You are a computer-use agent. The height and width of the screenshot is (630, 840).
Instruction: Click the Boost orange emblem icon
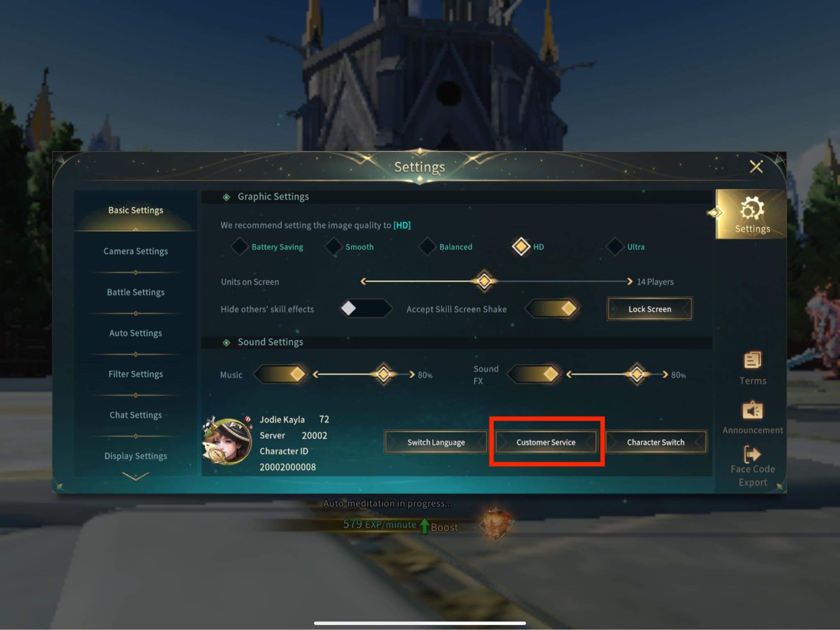point(496,524)
